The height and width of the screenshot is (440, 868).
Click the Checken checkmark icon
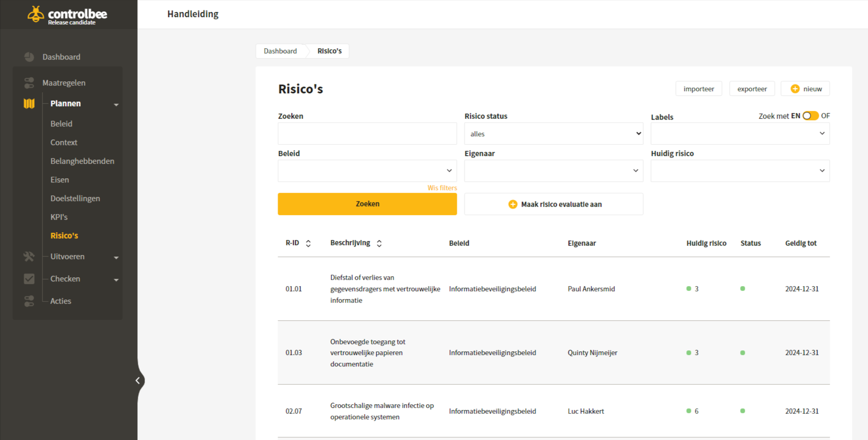29,279
